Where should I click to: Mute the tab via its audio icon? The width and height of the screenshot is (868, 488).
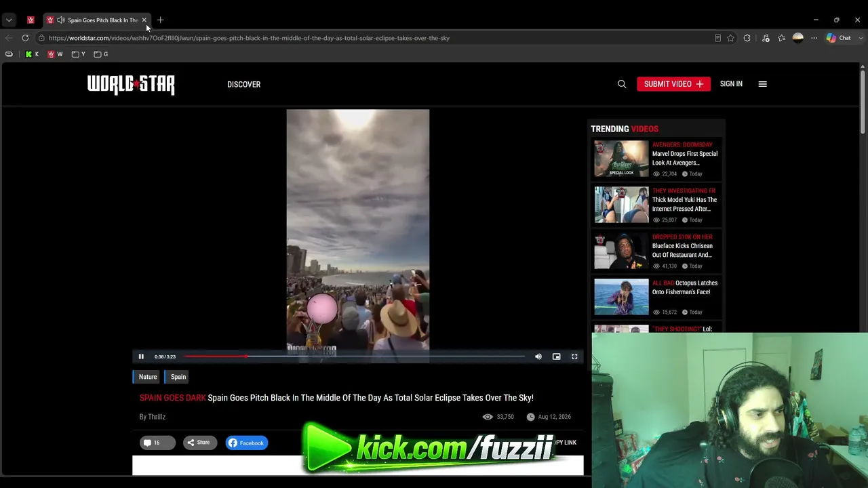tap(61, 20)
